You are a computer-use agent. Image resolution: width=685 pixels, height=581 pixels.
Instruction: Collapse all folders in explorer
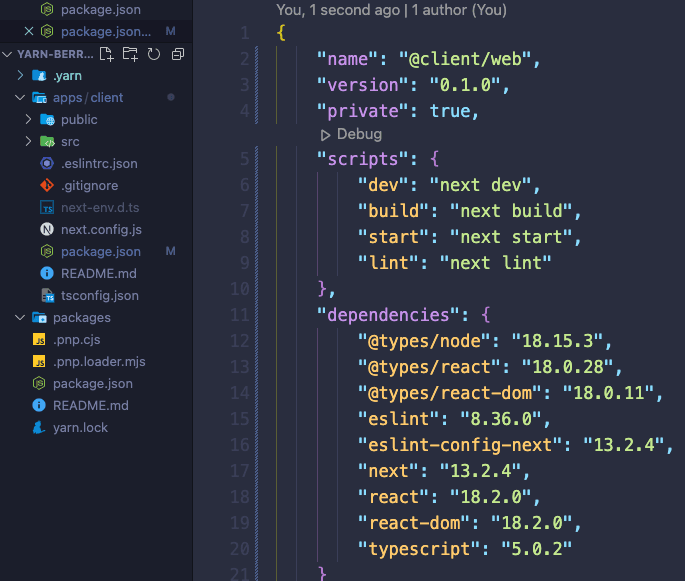pyautogui.click(x=175, y=54)
